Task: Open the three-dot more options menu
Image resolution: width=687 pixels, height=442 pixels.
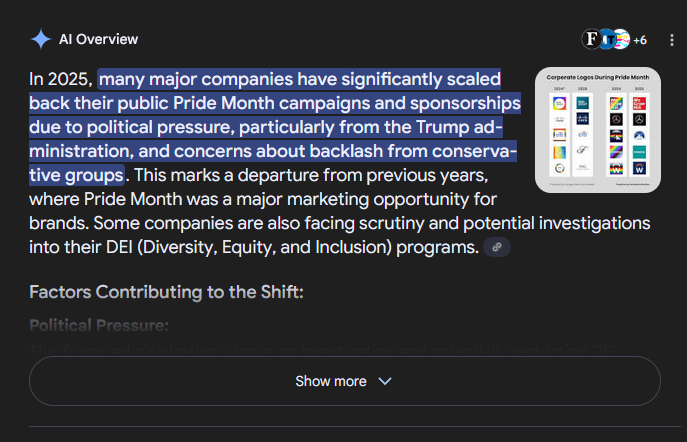Action: pyautogui.click(x=672, y=40)
